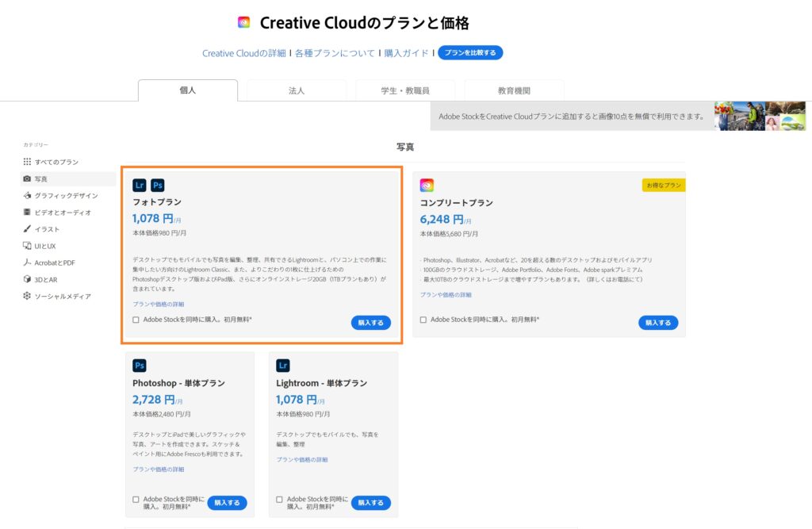The width and height of the screenshot is (812, 529).
Task: Click the camera icon beside 写真 category
Action: coord(27,178)
